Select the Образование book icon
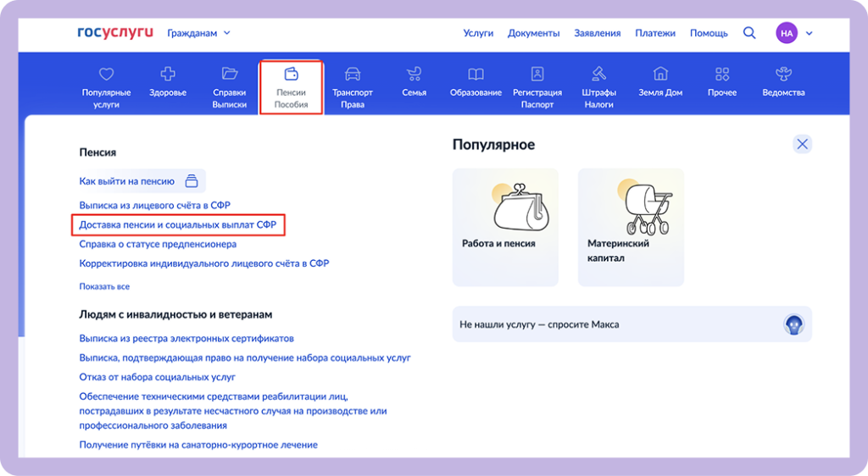The width and height of the screenshot is (868, 476). click(476, 74)
